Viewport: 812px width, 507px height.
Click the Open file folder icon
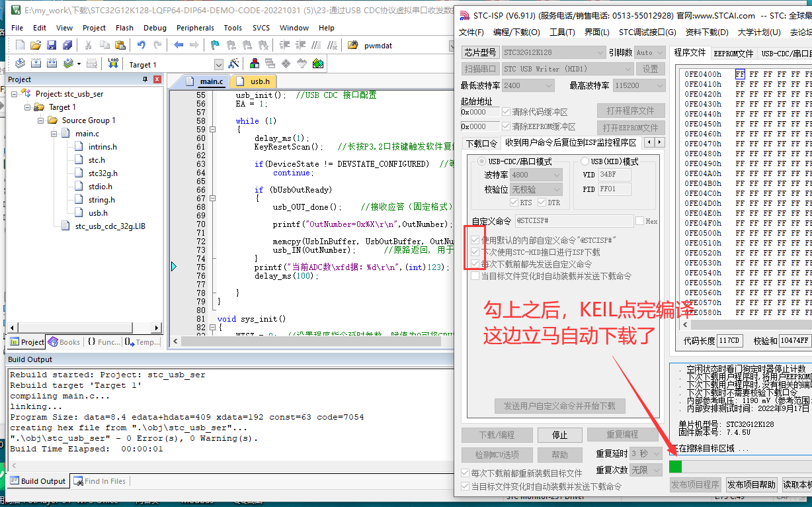tap(36, 45)
